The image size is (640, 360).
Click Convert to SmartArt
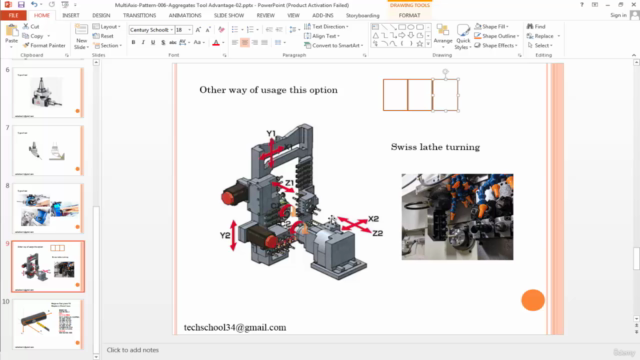pos(333,45)
